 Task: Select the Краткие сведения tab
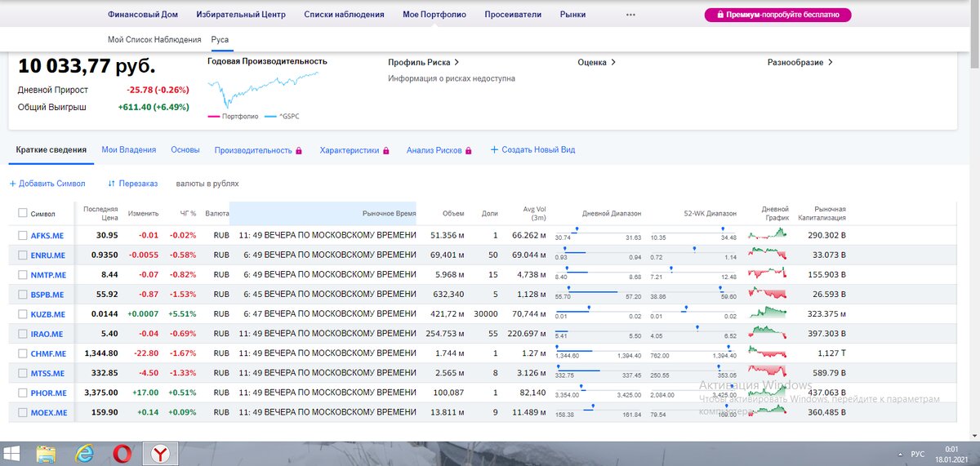[51, 150]
